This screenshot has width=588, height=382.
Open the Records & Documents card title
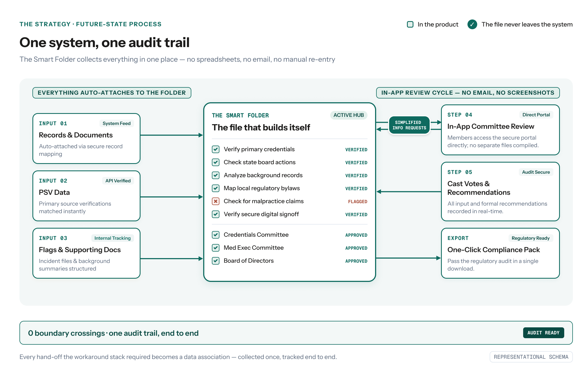coord(76,135)
